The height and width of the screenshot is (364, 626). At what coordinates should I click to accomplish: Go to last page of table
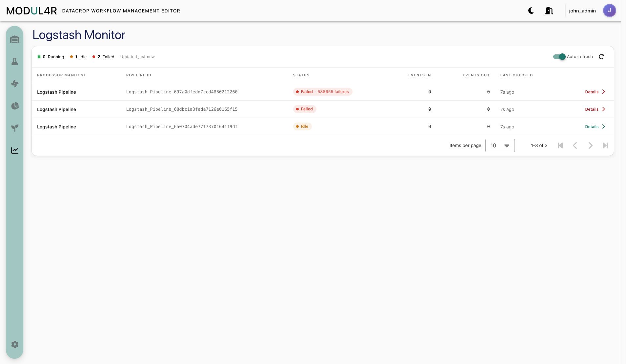pyautogui.click(x=605, y=145)
